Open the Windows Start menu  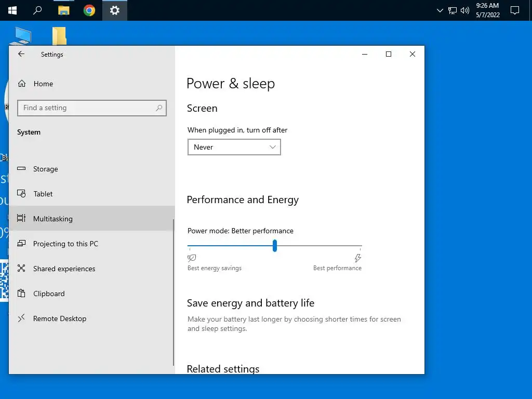pyautogui.click(x=12, y=10)
